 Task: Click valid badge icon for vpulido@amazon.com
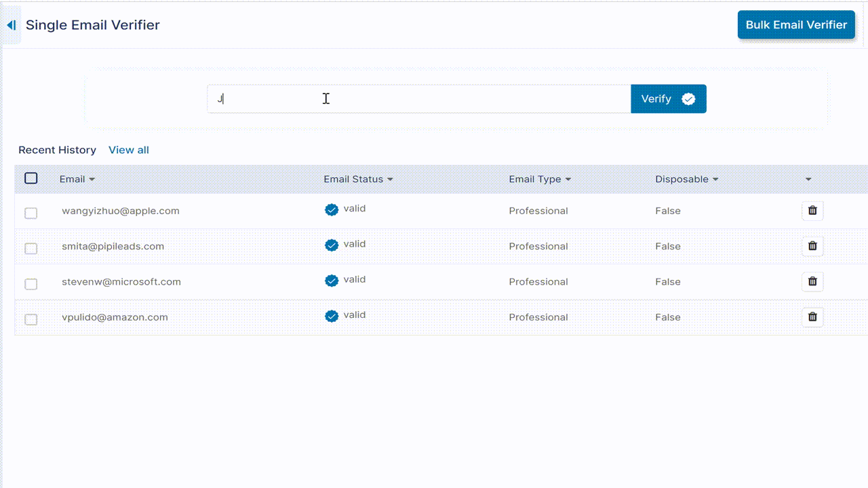point(332,316)
